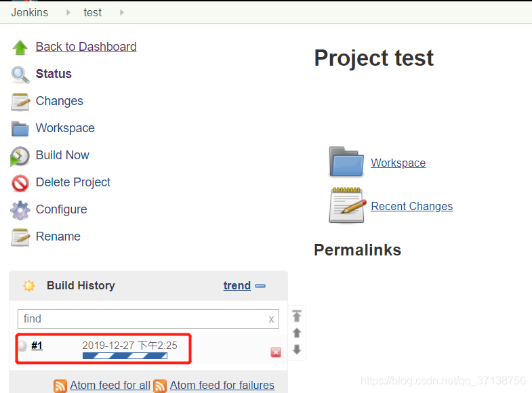
Task: Page up in build history list
Action: point(297,333)
